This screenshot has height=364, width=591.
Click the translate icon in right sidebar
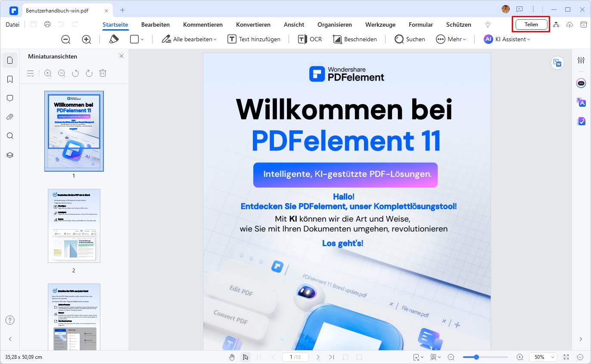581,102
